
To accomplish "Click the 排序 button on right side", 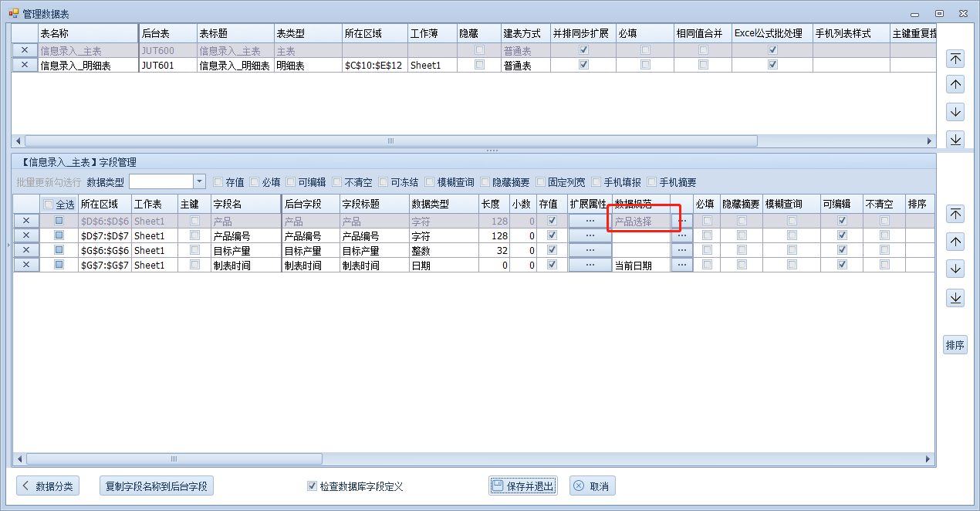I will click(x=955, y=345).
